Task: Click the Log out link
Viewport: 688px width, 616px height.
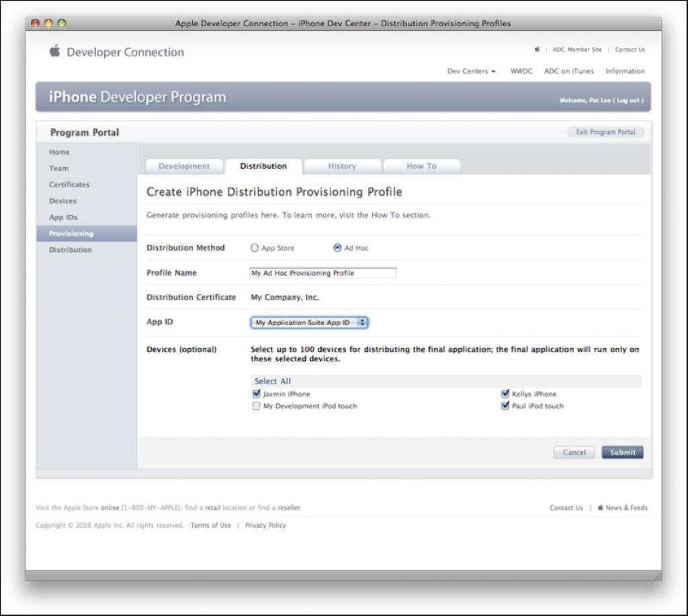Action: click(628, 101)
